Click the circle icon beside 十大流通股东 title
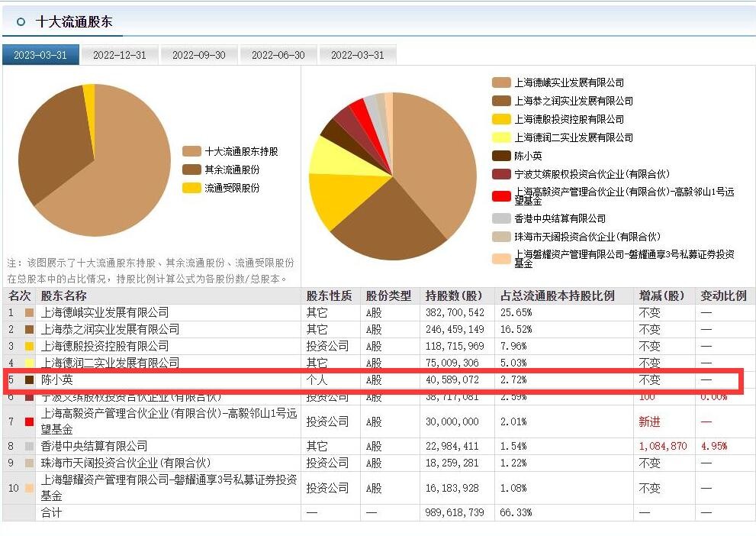This screenshot has width=756, height=536. pyautogui.click(x=21, y=22)
